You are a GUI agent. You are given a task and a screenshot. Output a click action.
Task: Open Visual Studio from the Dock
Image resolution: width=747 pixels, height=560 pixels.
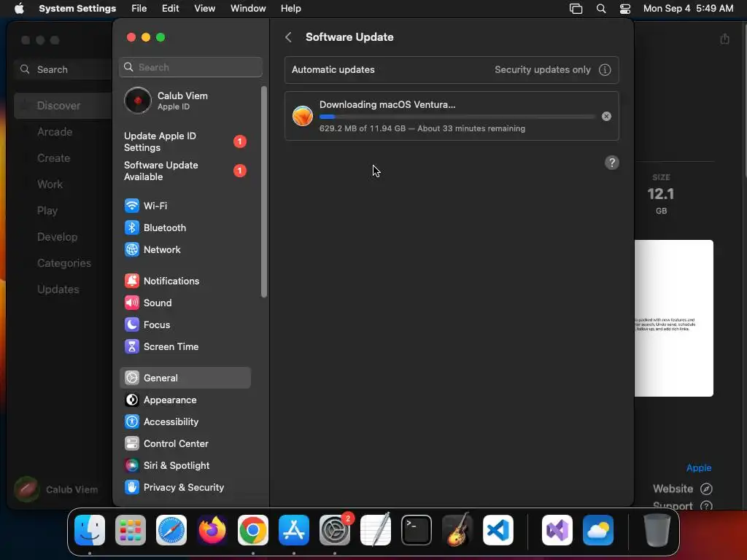click(557, 530)
